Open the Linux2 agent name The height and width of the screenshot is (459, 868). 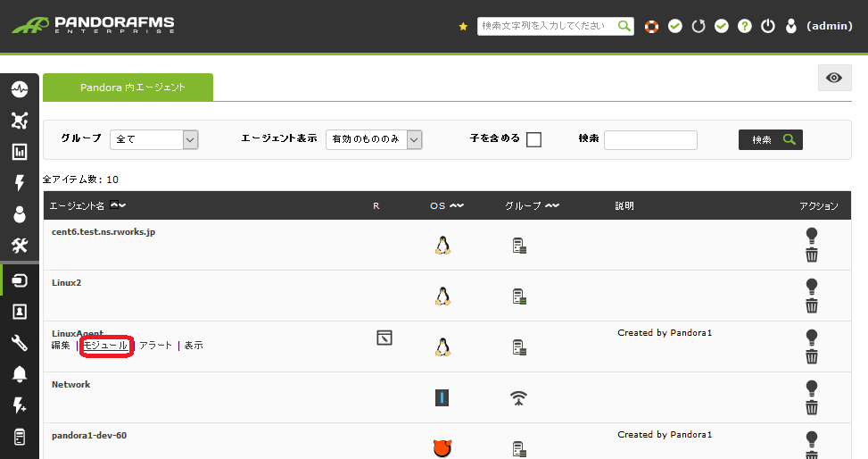coord(66,283)
